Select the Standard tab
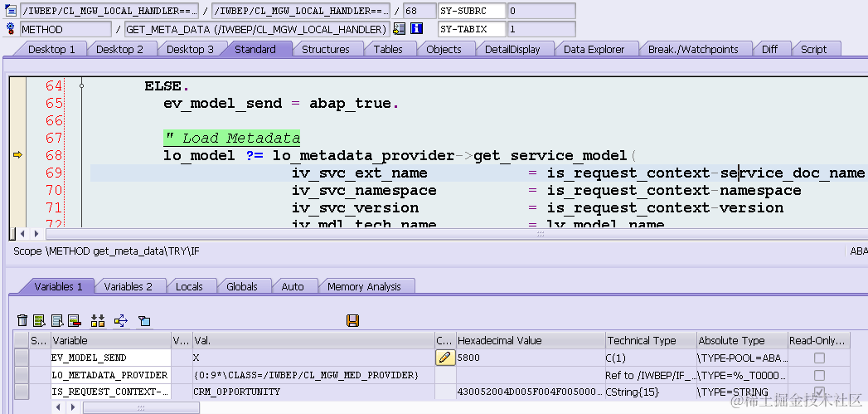Viewport: 868px width, 414px height. pos(255,49)
